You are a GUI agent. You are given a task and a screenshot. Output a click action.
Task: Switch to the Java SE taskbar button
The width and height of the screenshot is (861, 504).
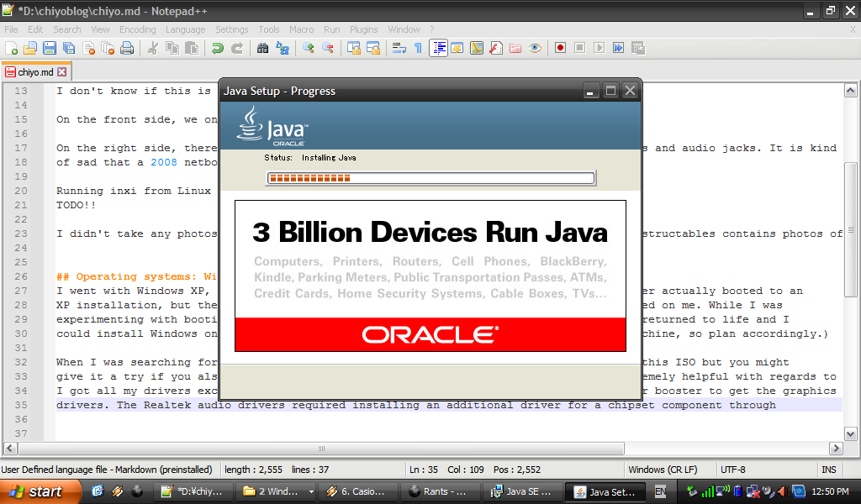click(x=522, y=492)
